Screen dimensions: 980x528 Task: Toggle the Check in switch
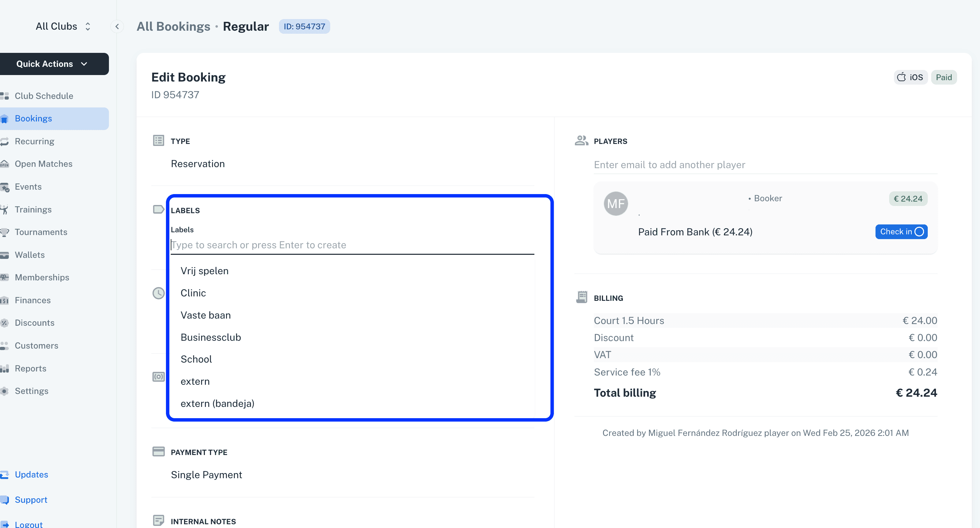pyautogui.click(x=901, y=232)
